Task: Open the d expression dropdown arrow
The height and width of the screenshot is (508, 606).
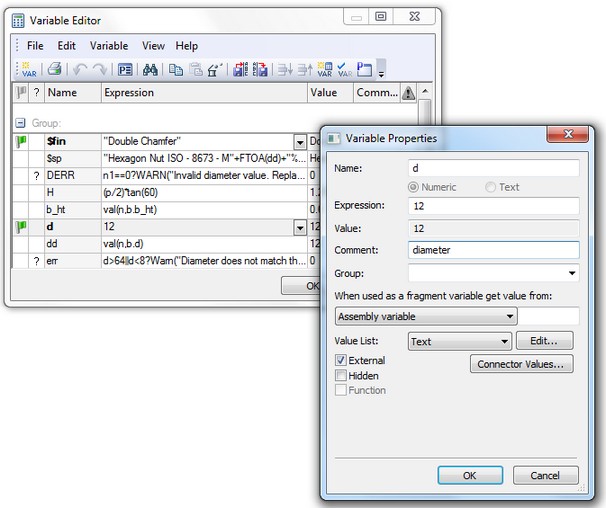Action: click(300, 227)
